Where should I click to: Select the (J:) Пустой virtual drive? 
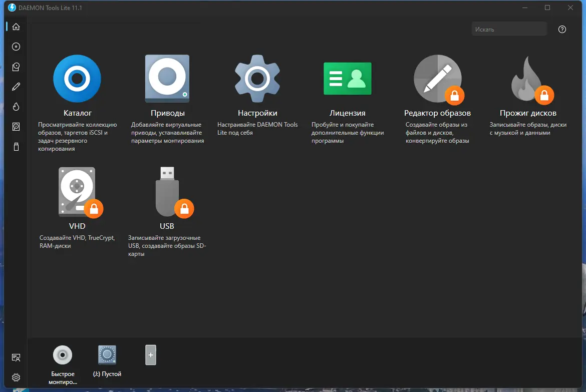point(107,354)
